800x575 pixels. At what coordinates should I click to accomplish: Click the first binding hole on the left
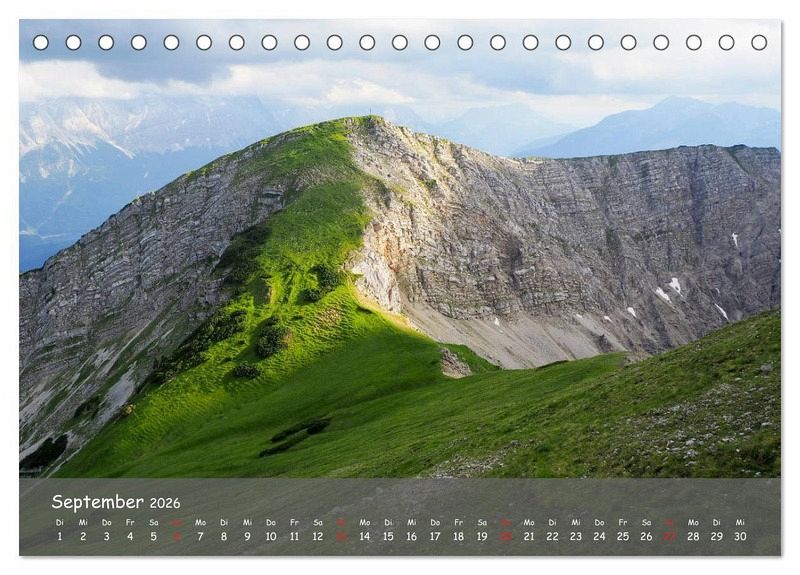point(41,43)
